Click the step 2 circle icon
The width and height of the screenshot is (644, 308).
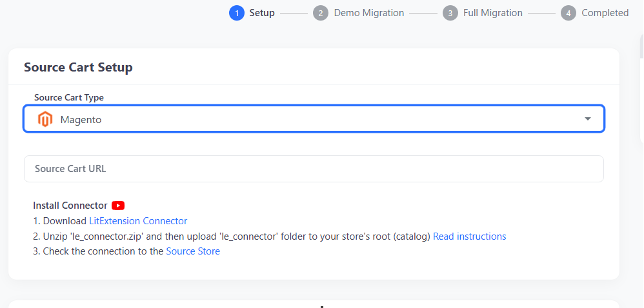point(320,13)
